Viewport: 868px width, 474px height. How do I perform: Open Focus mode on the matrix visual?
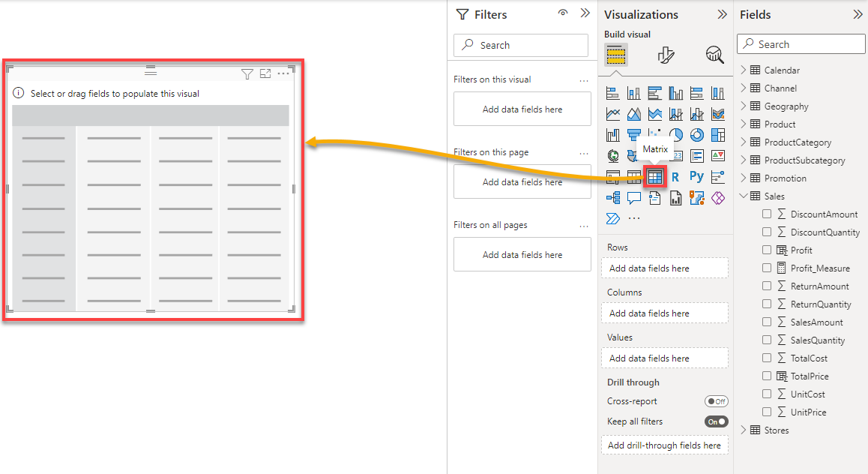point(265,73)
